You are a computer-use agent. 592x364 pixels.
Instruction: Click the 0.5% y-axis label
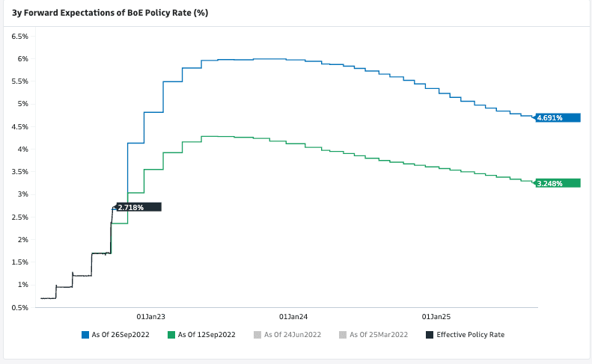point(19,307)
